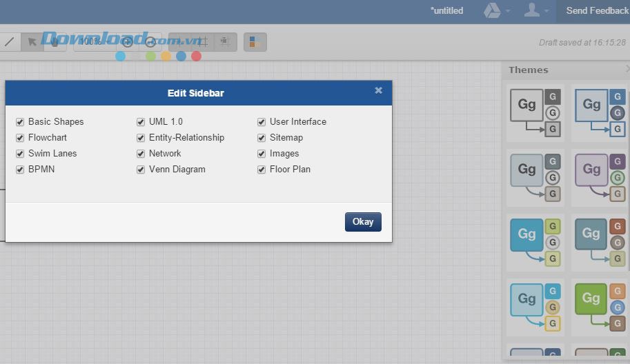Select the line drawing tool

(x=9, y=42)
